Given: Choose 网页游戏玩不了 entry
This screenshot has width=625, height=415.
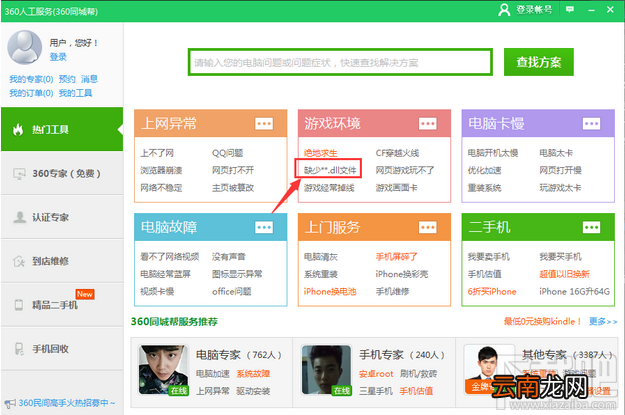Looking at the screenshot, I should pos(405,170).
